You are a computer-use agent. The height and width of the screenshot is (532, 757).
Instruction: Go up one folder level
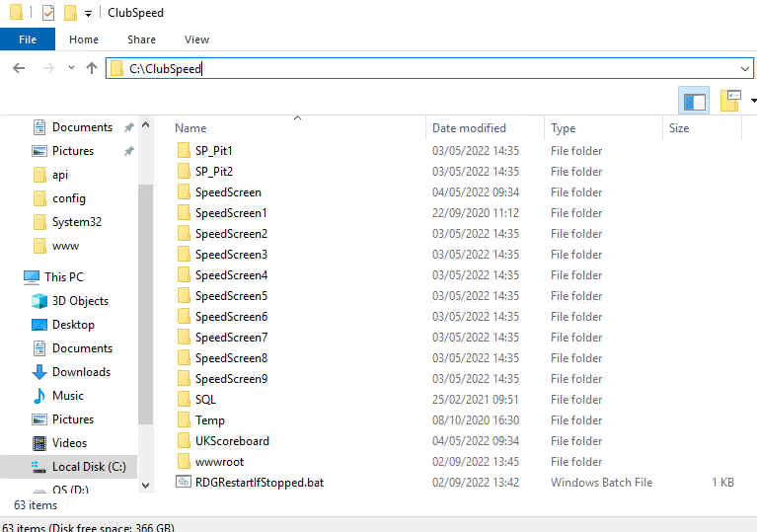tap(92, 68)
